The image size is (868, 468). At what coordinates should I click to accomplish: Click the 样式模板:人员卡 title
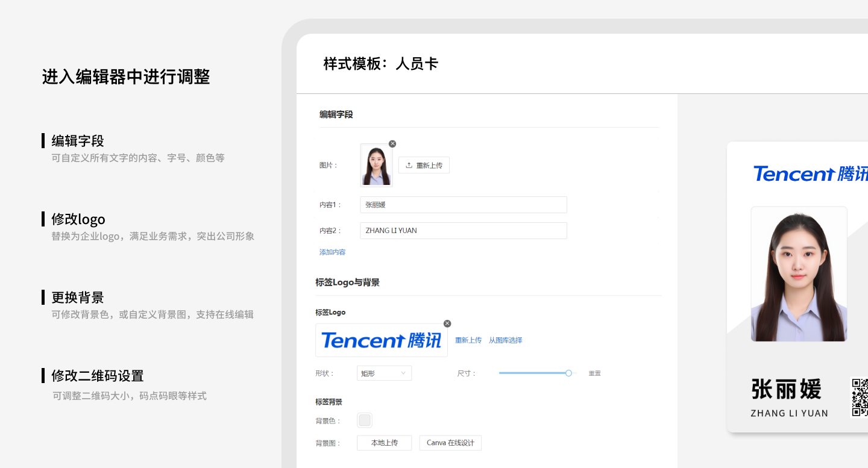(381, 64)
